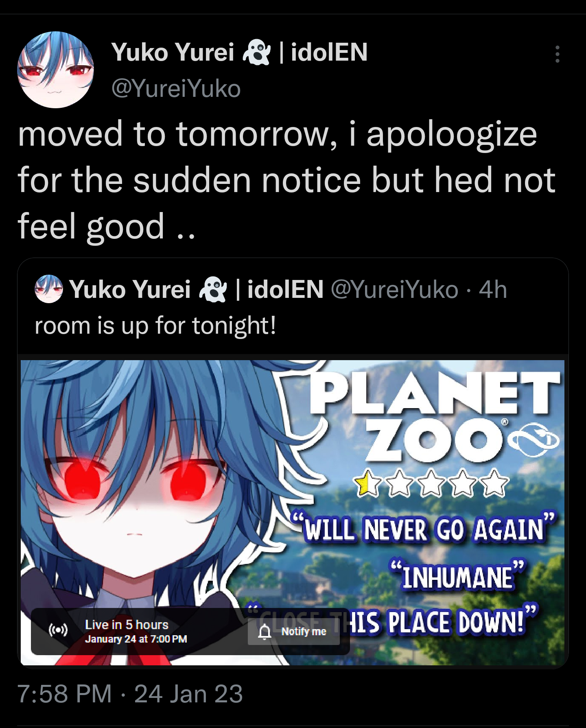The image size is (586, 728).
Task: Click the small avatar in quoted tweet
Action: coord(49,289)
